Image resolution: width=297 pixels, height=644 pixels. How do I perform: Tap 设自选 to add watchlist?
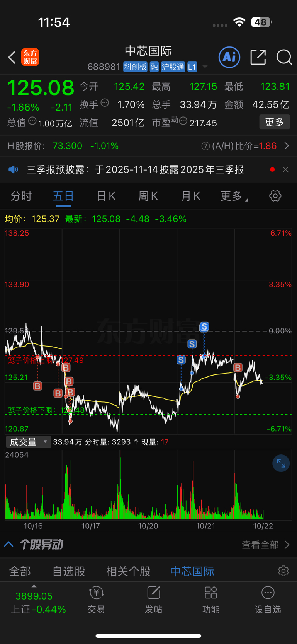click(268, 600)
